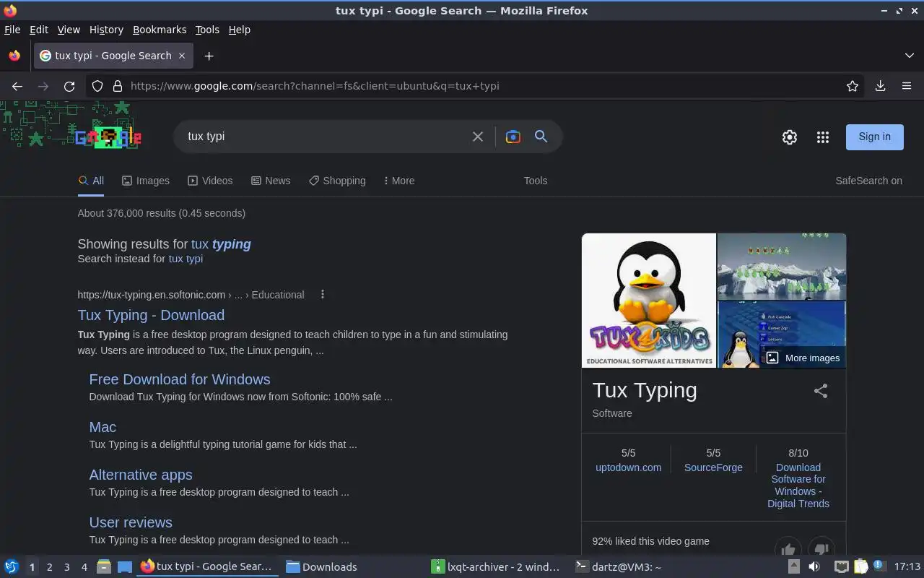This screenshot has height=578, width=924.
Task: Search instead for tux typi
Action: [x=186, y=259]
